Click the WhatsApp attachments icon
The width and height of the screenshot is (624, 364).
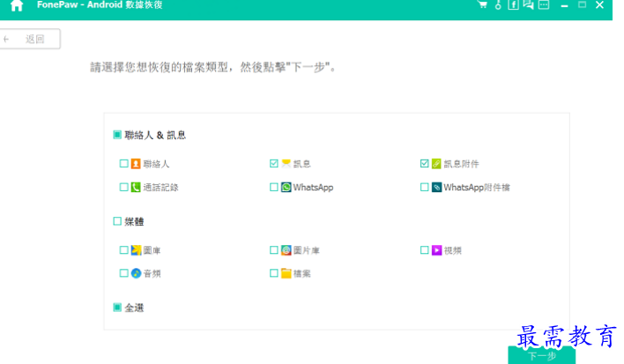click(x=436, y=187)
